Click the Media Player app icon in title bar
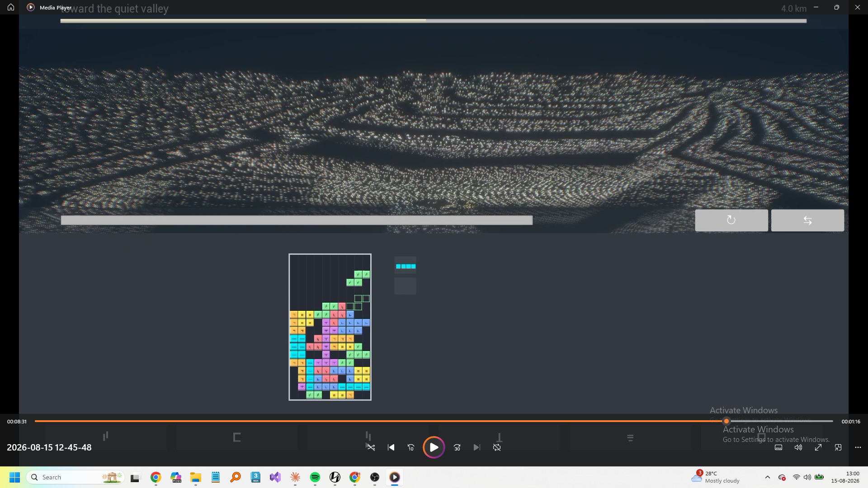 coord(31,7)
